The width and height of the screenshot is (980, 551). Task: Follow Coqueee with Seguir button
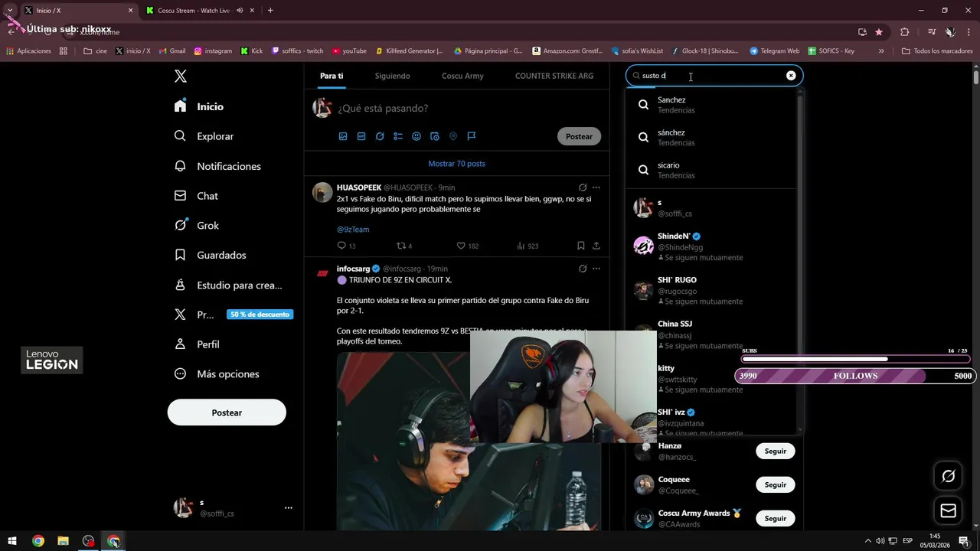coord(776,484)
